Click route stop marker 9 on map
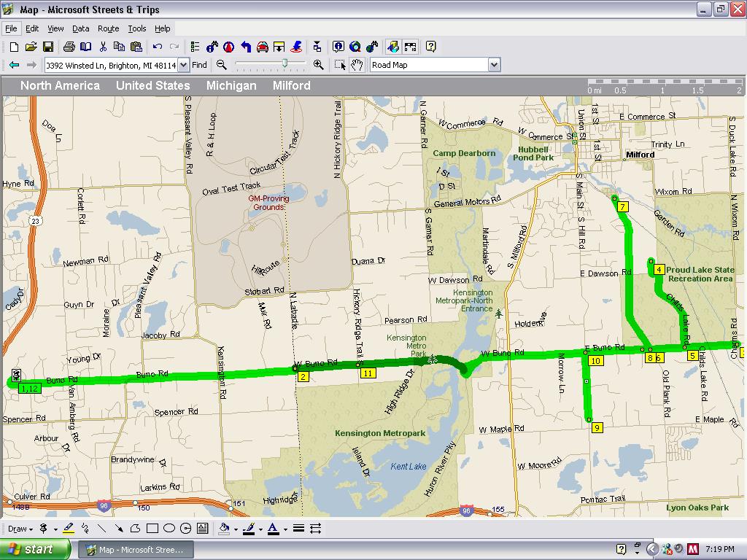The width and height of the screenshot is (747, 560). click(597, 427)
